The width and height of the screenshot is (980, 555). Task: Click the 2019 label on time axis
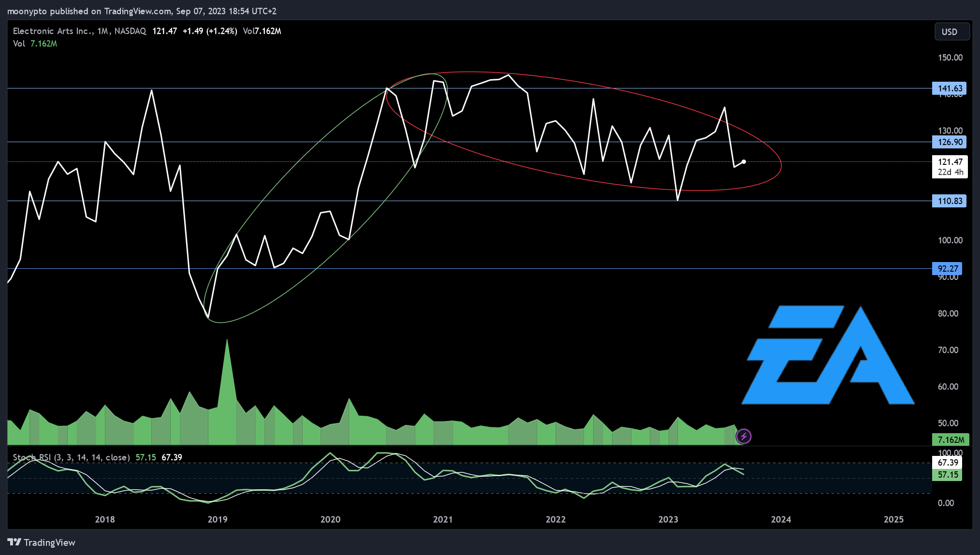218,519
